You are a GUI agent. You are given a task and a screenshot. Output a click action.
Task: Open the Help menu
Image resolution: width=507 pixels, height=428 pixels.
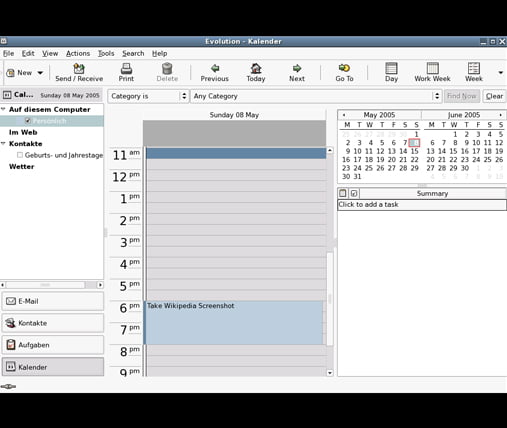coord(160,53)
